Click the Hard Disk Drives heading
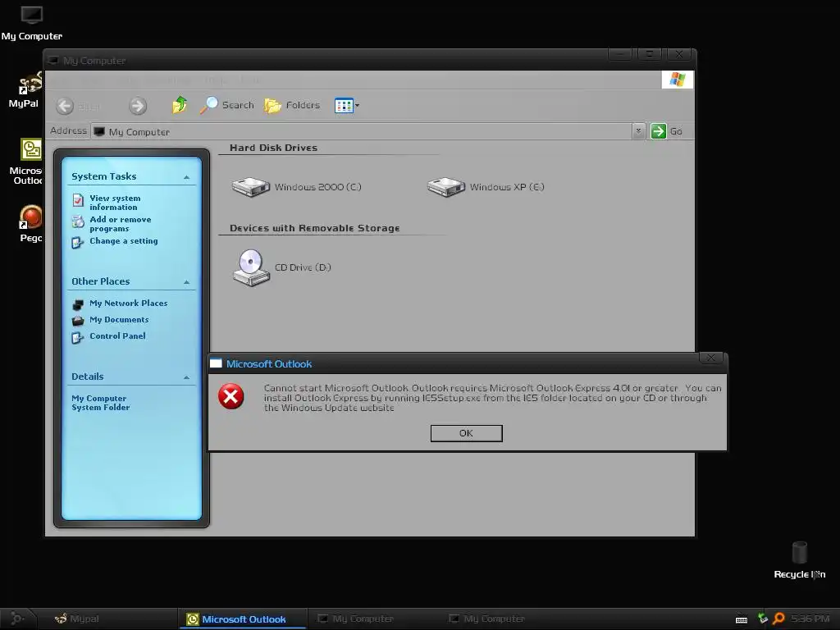 (273, 148)
